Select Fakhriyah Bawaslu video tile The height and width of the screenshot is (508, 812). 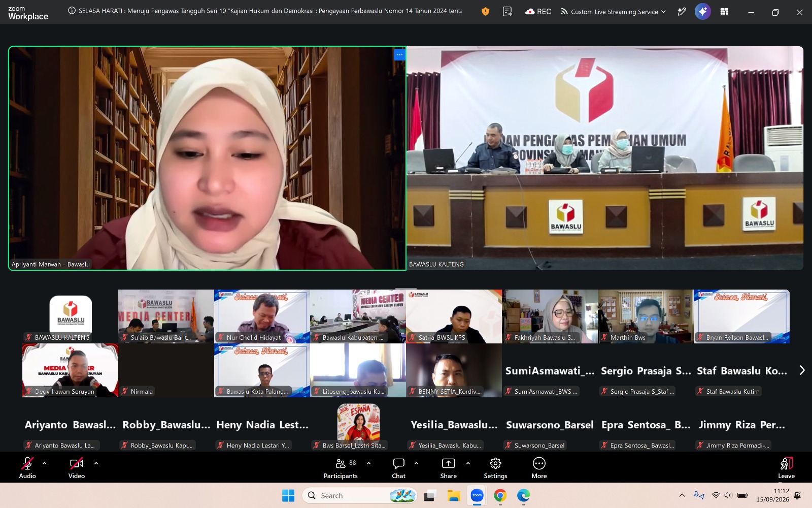pos(550,316)
